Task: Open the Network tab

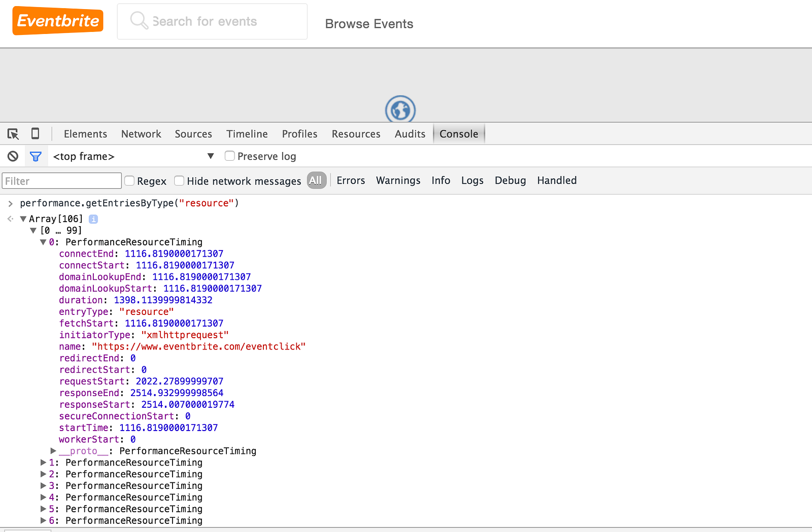Action: pyautogui.click(x=141, y=134)
